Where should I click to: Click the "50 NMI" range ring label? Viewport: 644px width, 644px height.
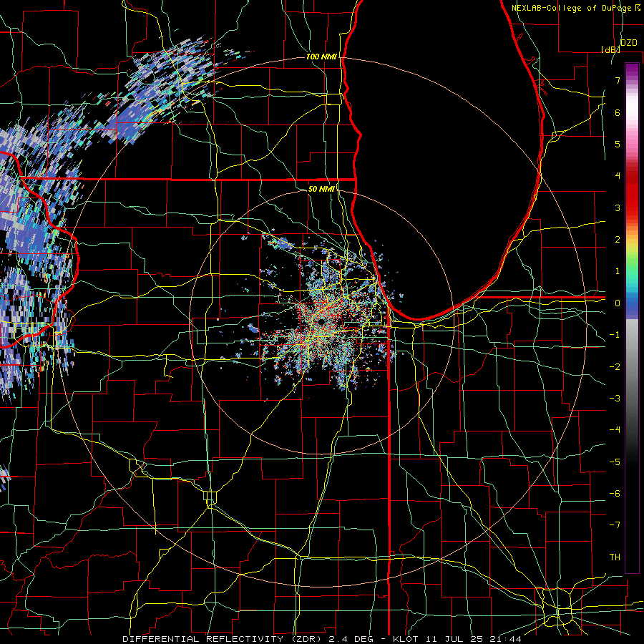321,189
